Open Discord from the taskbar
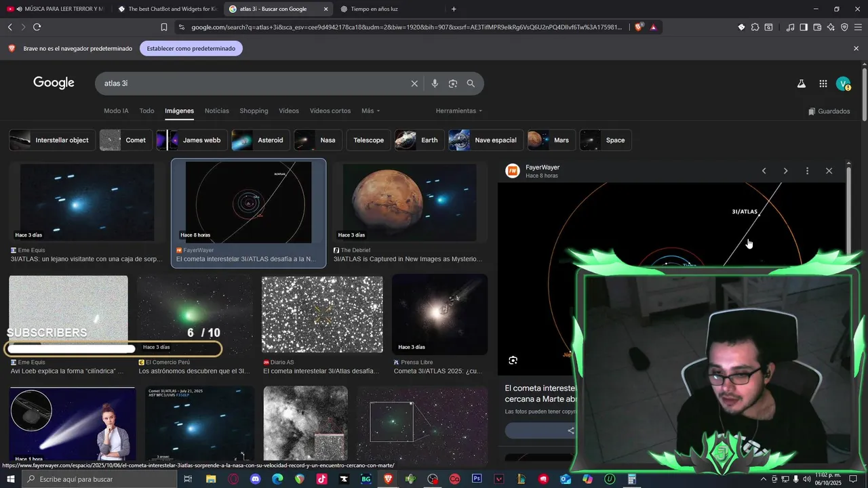868x488 pixels. [x=255, y=479]
